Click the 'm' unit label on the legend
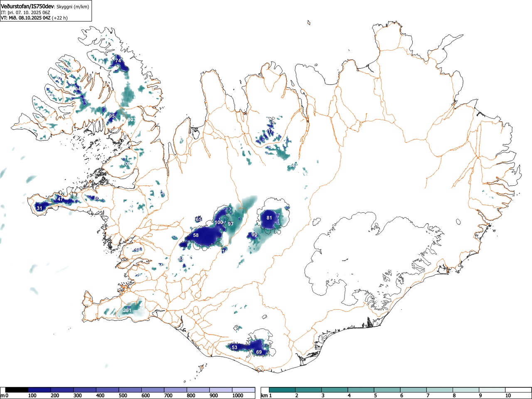Image resolution: width=532 pixels, height=399 pixels. [x=3, y=396]
